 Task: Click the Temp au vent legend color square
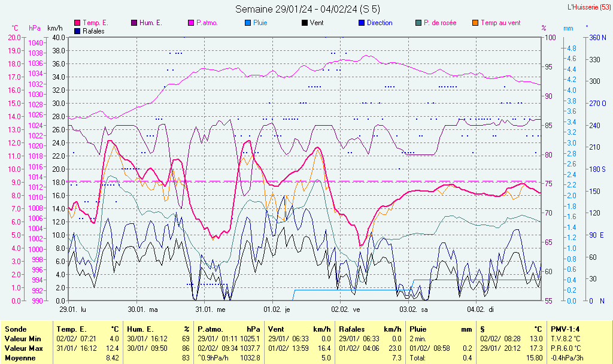[475, 23]
